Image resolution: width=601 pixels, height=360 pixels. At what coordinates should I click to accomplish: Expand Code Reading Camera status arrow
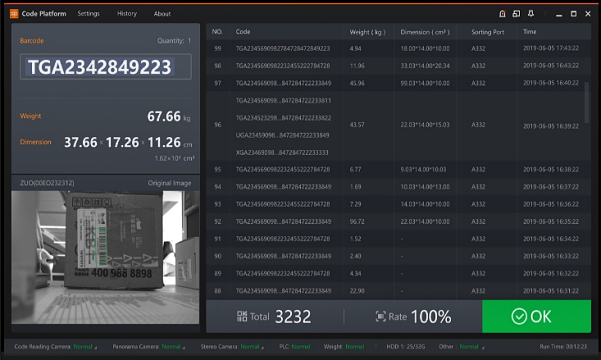coord(96,347)
